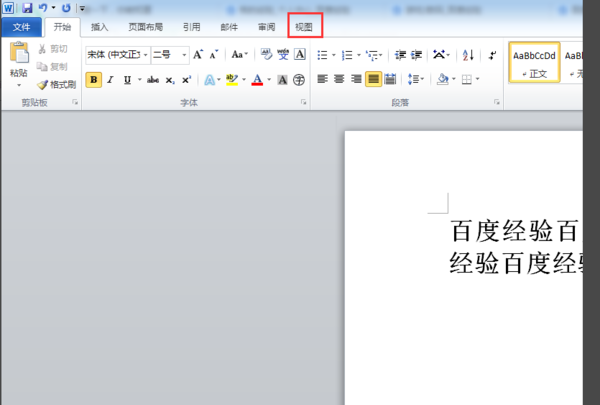Toggle Bold formatting

93,80
